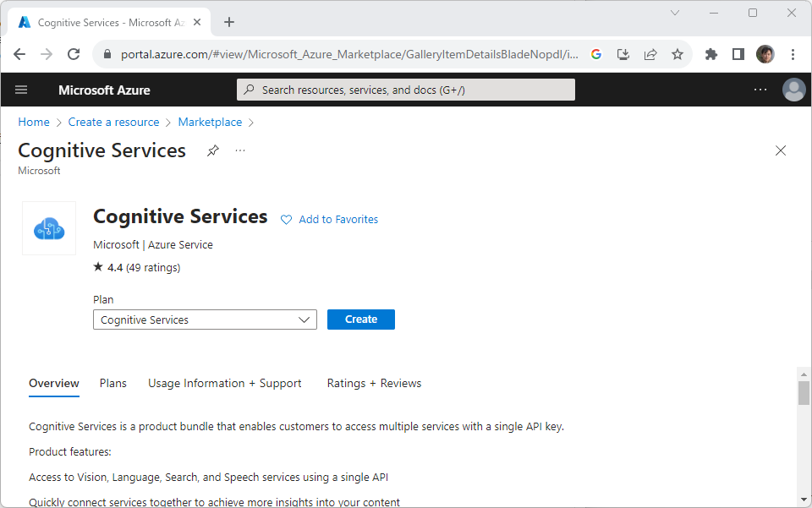Open the Azure top bar more options
Viewport: 812px width, 508px height.
pyautogui.click(x=760, y=90)
